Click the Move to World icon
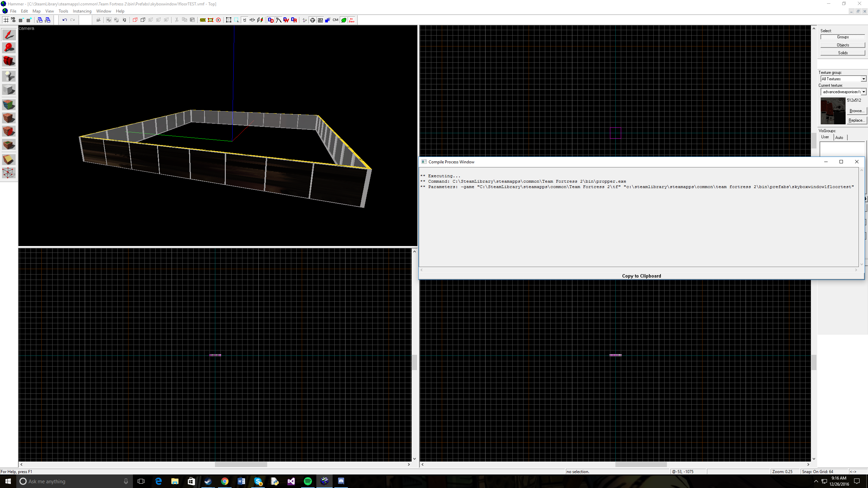This screenshot has height=488, width=868. coord(211,20)
